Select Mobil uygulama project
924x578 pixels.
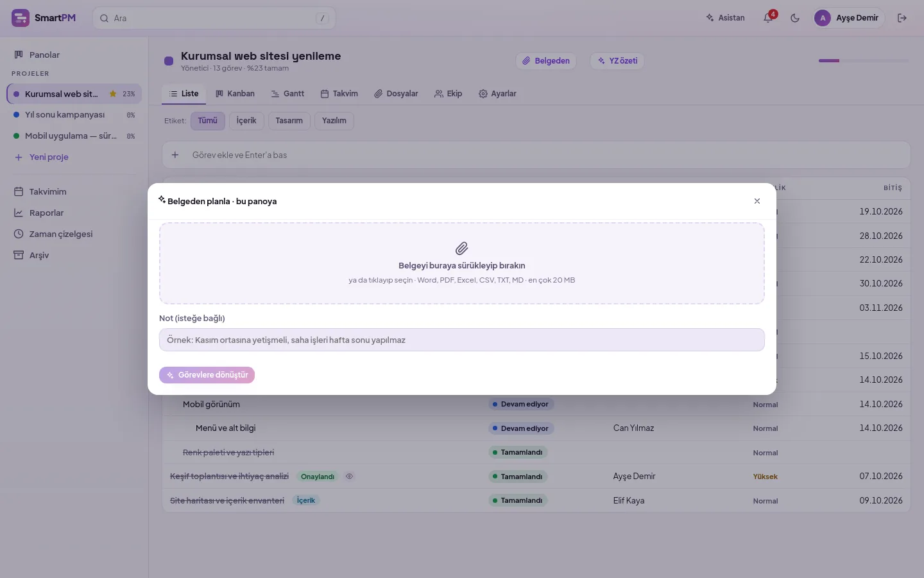pyautogui.click(x=74, y=136)
